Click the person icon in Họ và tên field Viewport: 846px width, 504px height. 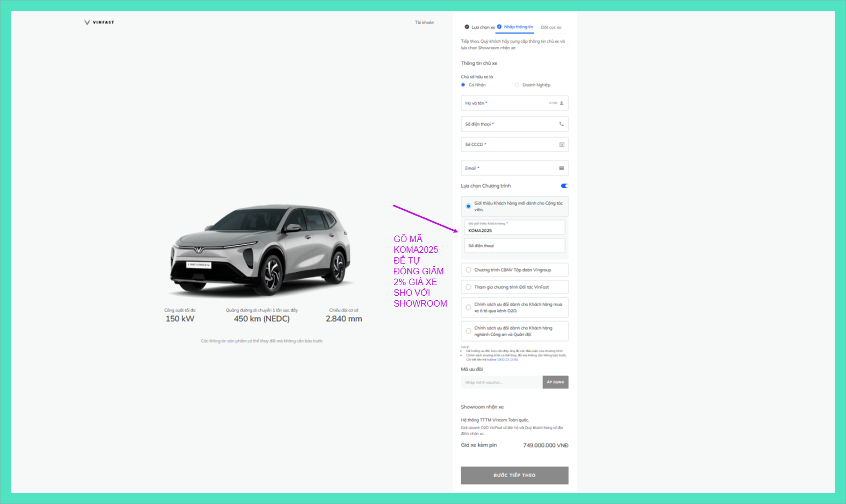click(561, 103)
